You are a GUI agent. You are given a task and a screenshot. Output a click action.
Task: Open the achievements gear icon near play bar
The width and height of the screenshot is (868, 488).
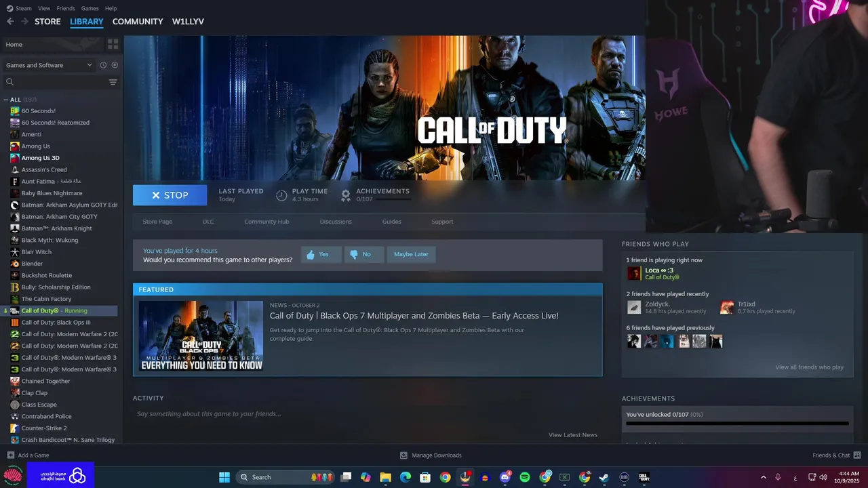(x=345, y=195)
